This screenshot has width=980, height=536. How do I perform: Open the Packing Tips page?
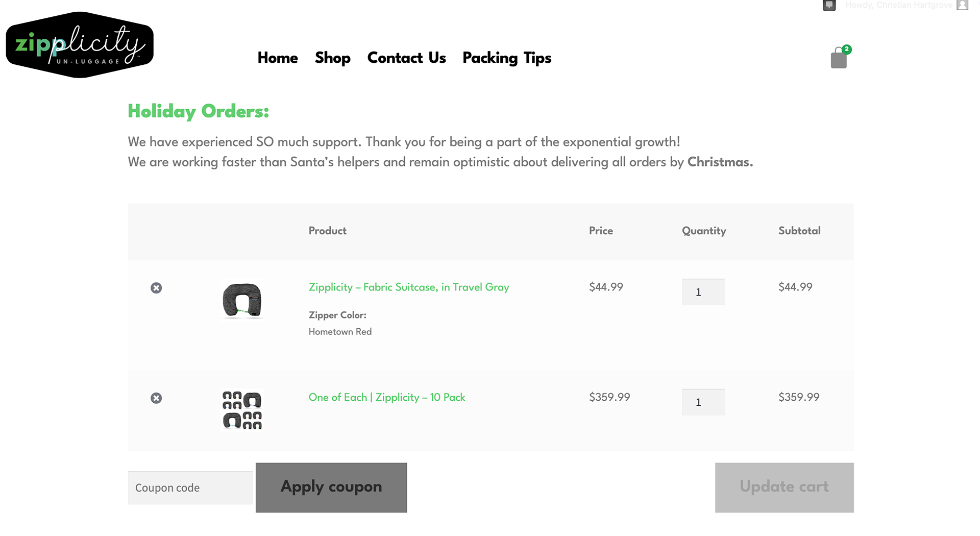click(507, 58)
